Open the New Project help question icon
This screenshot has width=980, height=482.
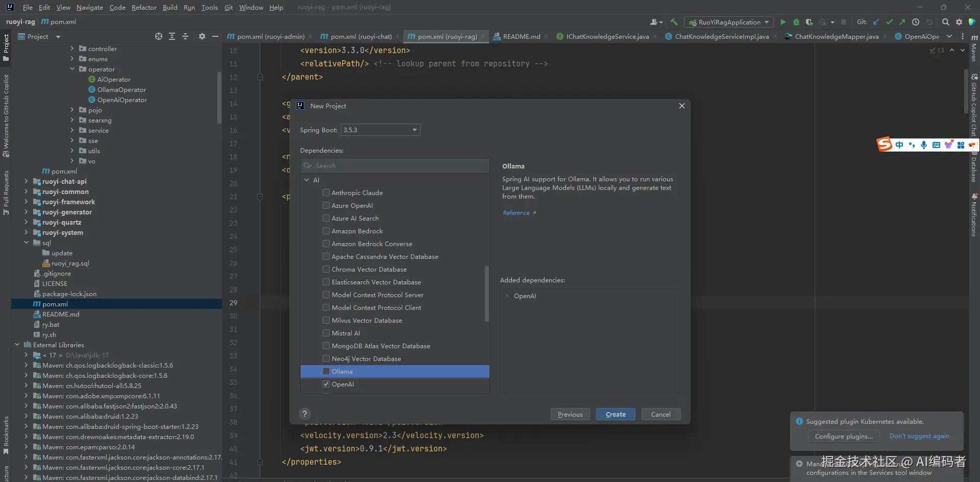coord(305,414)
